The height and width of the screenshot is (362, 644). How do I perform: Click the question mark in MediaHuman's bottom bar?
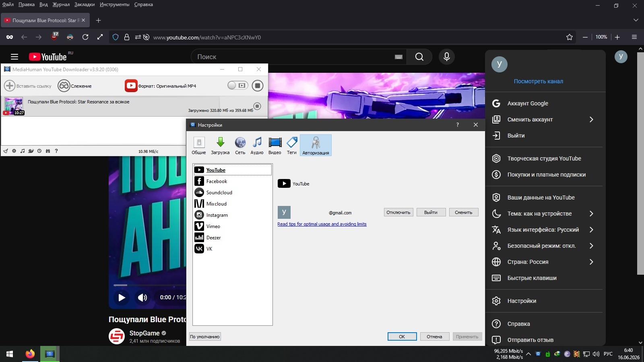56,151
